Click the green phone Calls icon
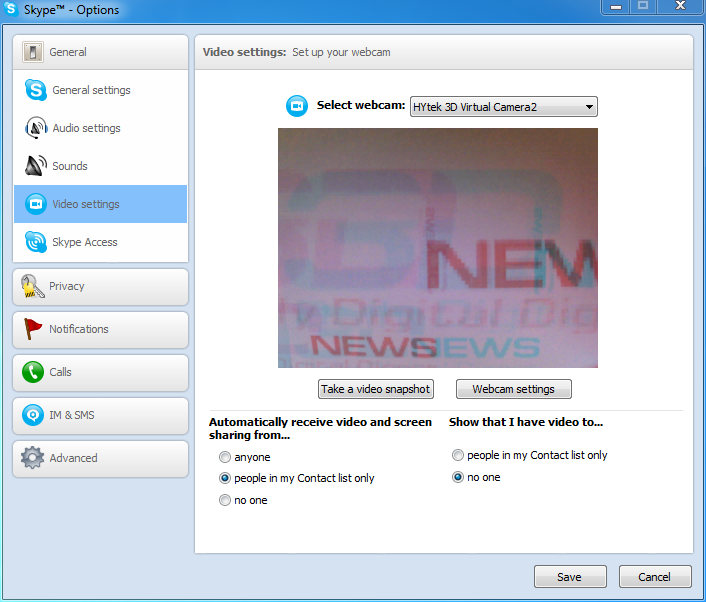The height and width of the screenshot is (602, 706). click(x=32, y=372)
